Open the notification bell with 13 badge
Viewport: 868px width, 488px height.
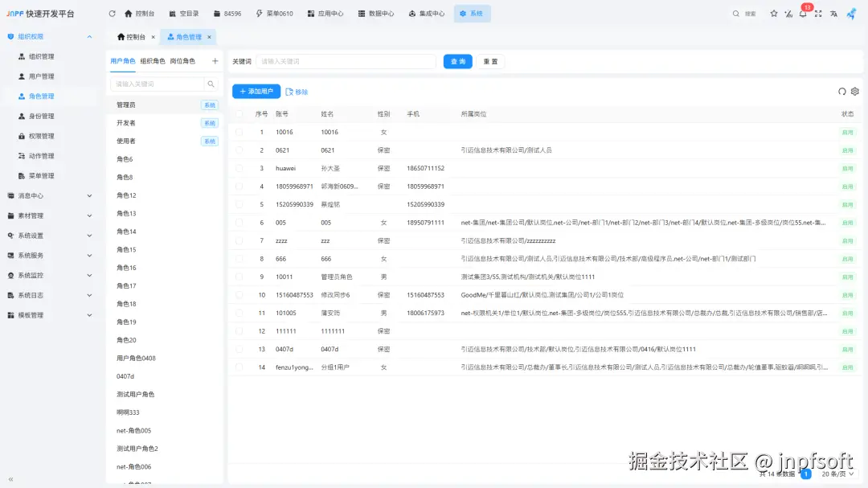[803, 14]
